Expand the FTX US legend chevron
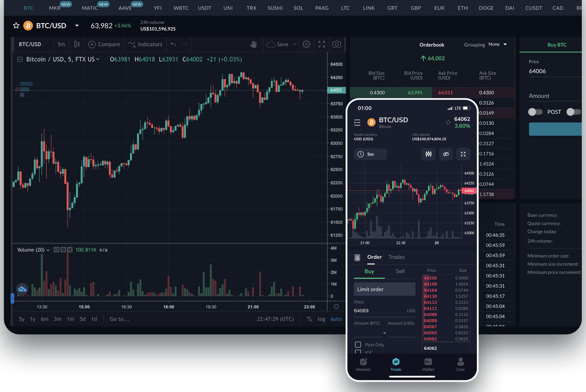The width and height of the screenshot is (586, 392). coord(98,59)
